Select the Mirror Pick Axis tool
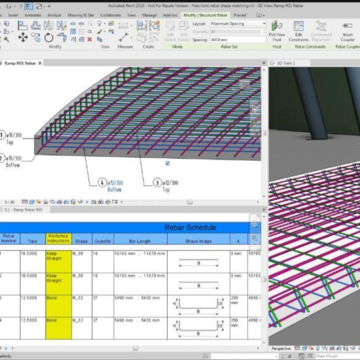Screen dimensions: 360x360 [49, 25]
